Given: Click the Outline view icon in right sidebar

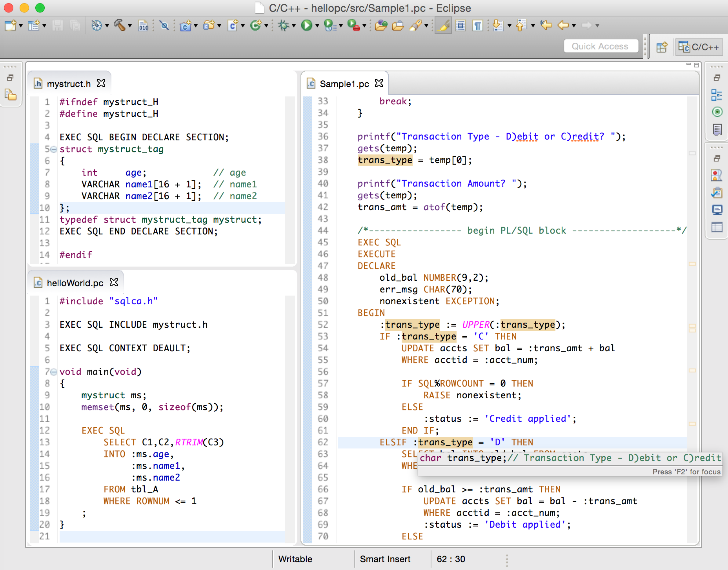Looking at the screenshot, I should (x=717, y=95).
